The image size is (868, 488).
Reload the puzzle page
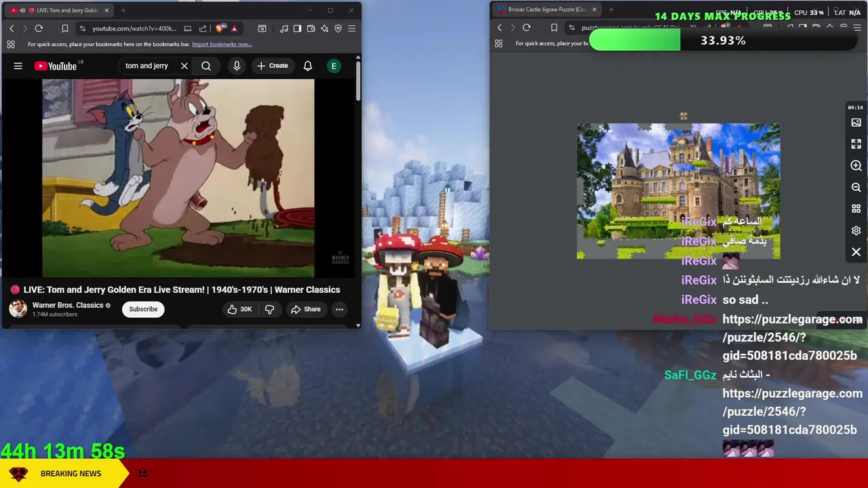pyautogui.click(x=527, y=28)
